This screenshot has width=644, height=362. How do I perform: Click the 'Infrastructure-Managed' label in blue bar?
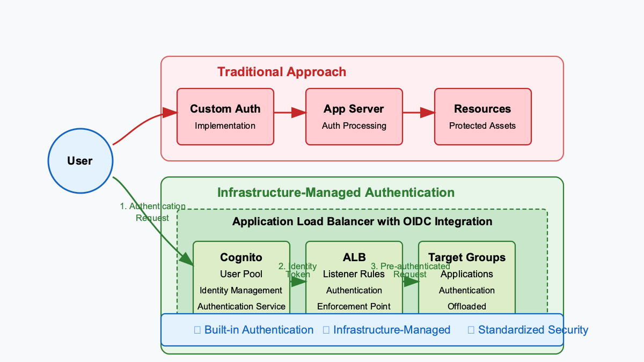coord(392,330)
